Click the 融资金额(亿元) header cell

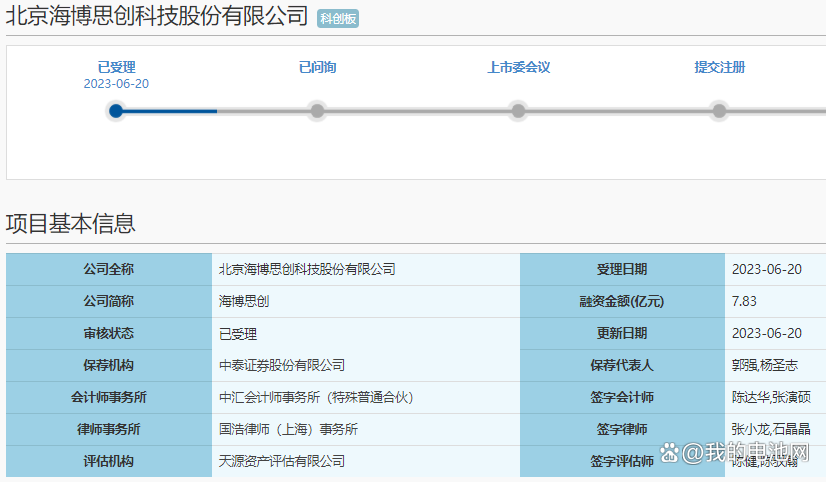[622, 301]
